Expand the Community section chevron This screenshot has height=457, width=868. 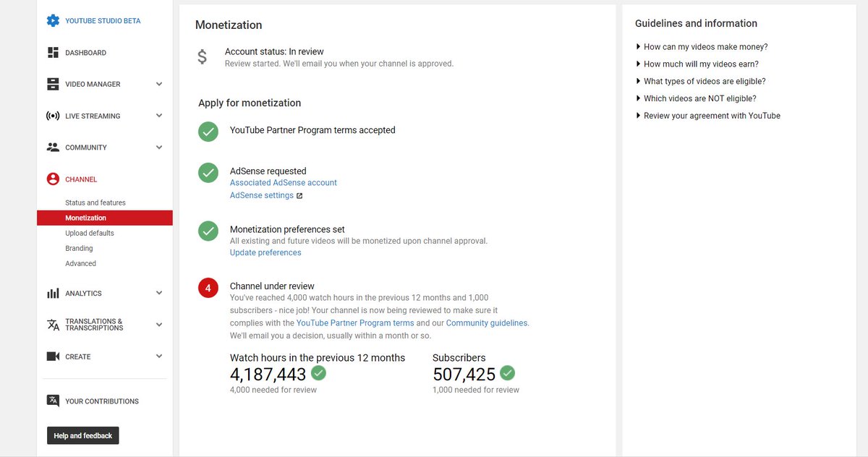pyautogui.click(x=159, y=148)
